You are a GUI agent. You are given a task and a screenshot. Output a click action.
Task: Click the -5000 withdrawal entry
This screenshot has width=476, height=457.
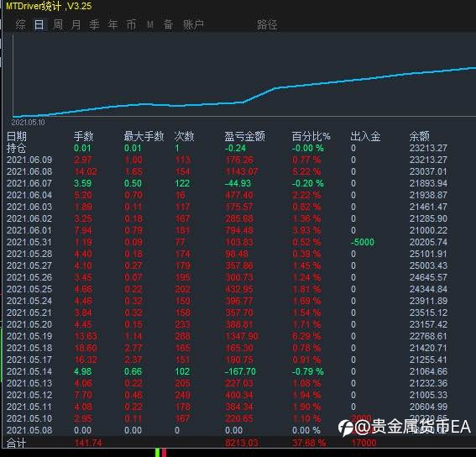click(x=363, y=242)
